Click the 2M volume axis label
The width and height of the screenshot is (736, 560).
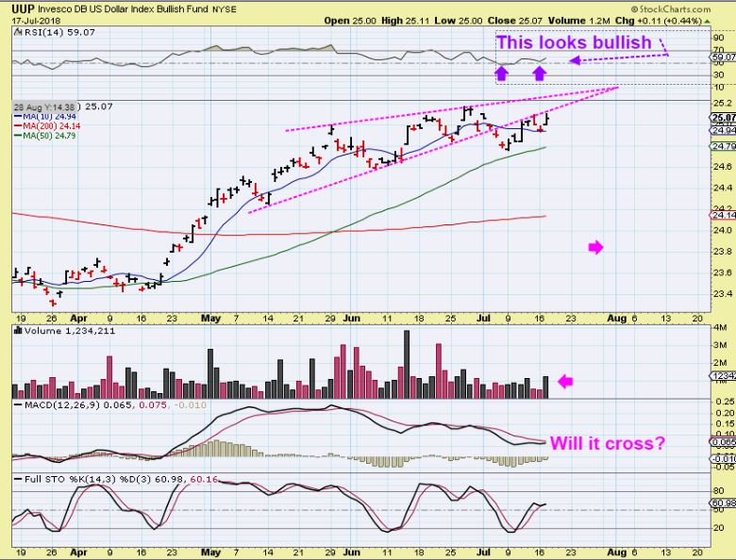click(x=721, y=363)
